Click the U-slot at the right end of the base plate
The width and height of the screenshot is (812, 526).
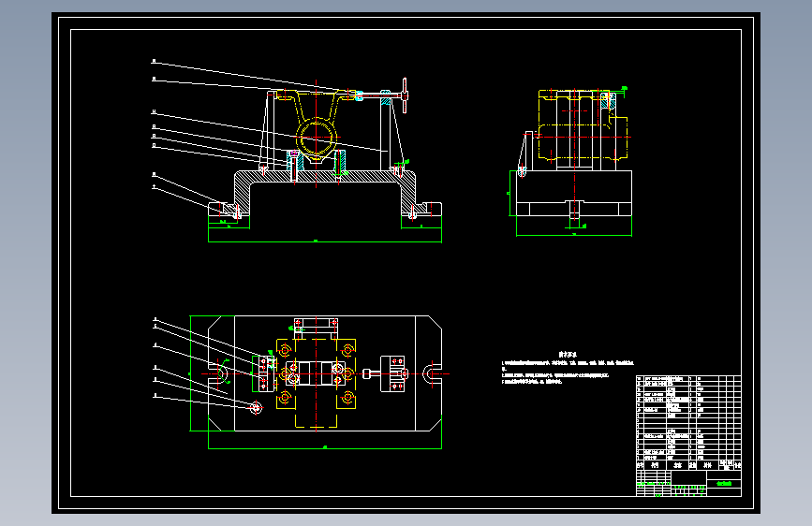click(433, 373)
